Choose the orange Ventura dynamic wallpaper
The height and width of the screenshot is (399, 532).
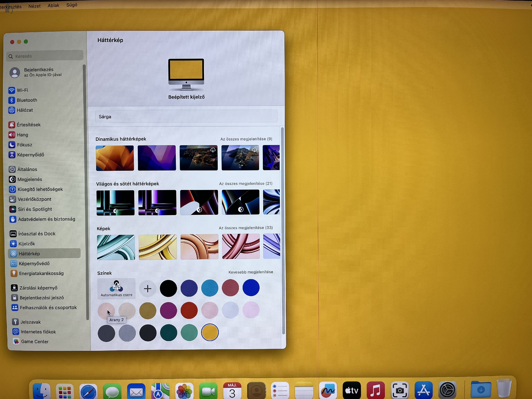tap(115, 158)
